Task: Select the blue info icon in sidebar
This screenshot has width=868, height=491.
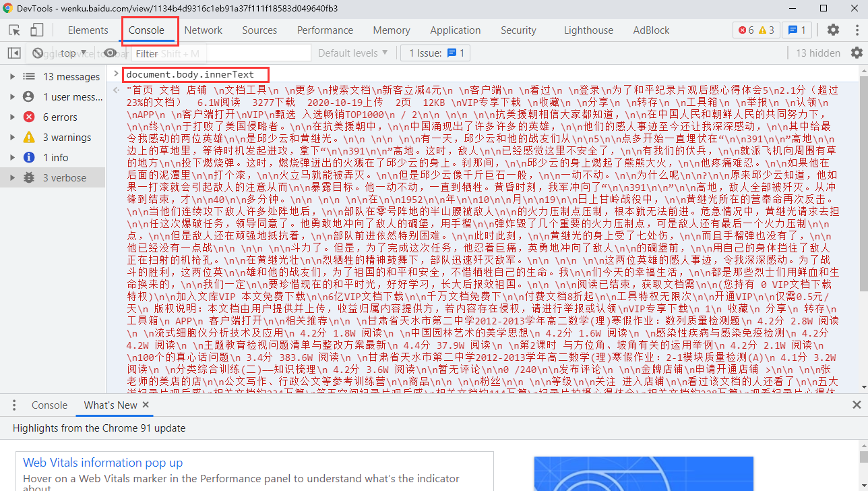Action: click(x=29, y=158)
